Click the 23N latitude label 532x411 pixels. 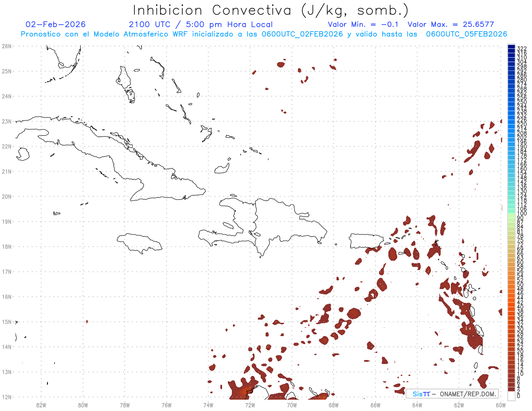7,121
